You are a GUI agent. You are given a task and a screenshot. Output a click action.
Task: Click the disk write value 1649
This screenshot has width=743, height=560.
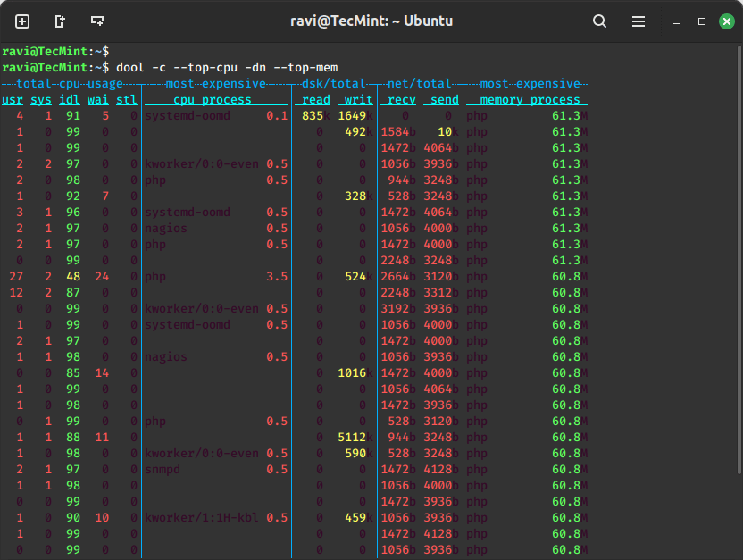pos(352,115)
